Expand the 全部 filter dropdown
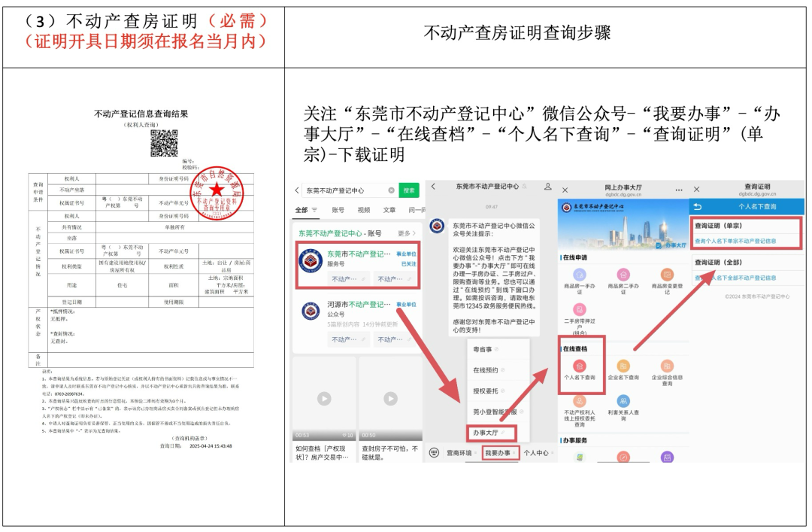 coord(306,210)
